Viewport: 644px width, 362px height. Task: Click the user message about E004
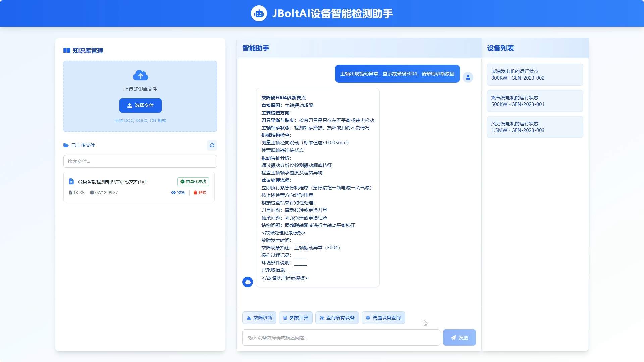point(397,74)
